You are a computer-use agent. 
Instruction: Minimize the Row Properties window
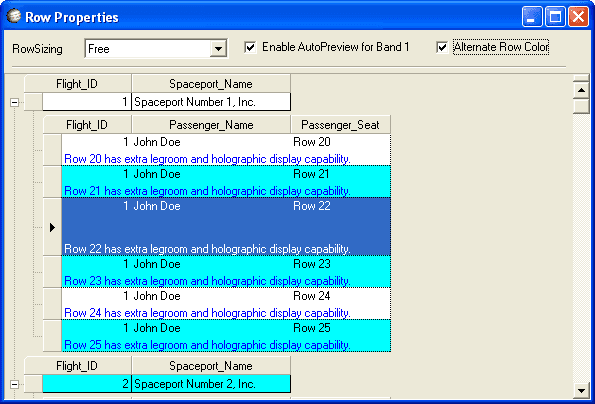click(x=532, y=17)
